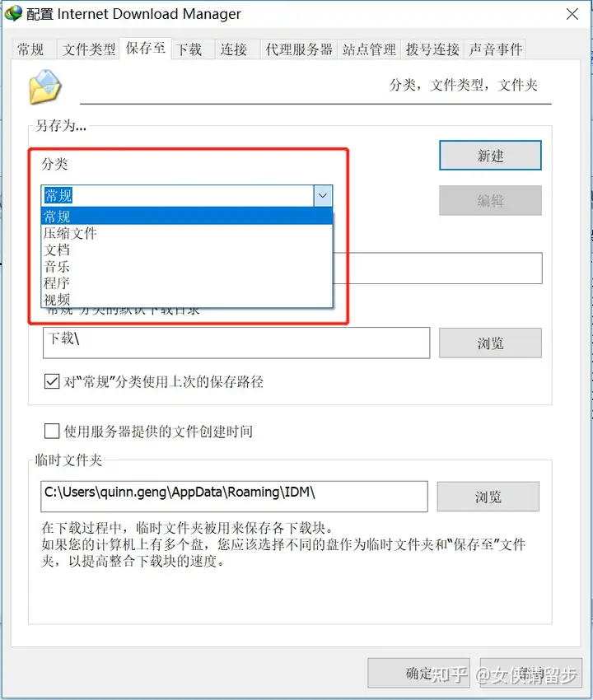Click 浏览 beside the temporary folder path

(x=488, y=497)
